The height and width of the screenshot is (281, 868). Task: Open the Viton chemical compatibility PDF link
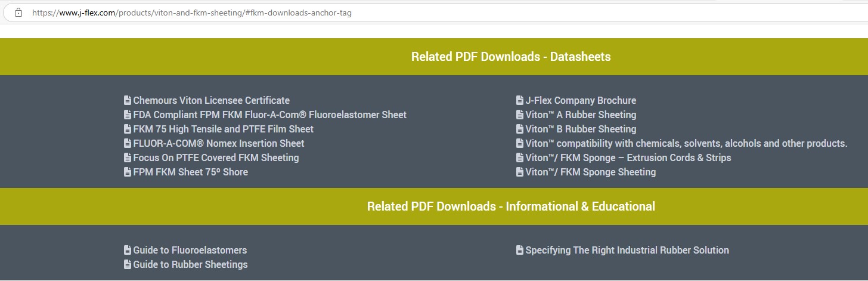[x=686, y=143]
